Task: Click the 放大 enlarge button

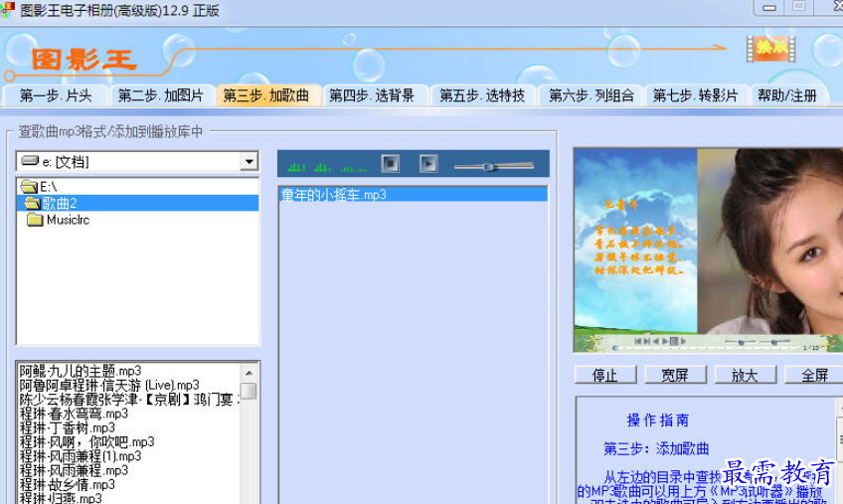Action: point(746,375)
